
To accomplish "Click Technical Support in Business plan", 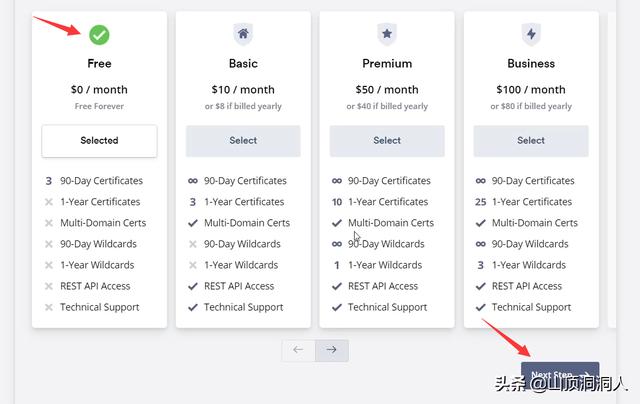I will pos(531,307).
